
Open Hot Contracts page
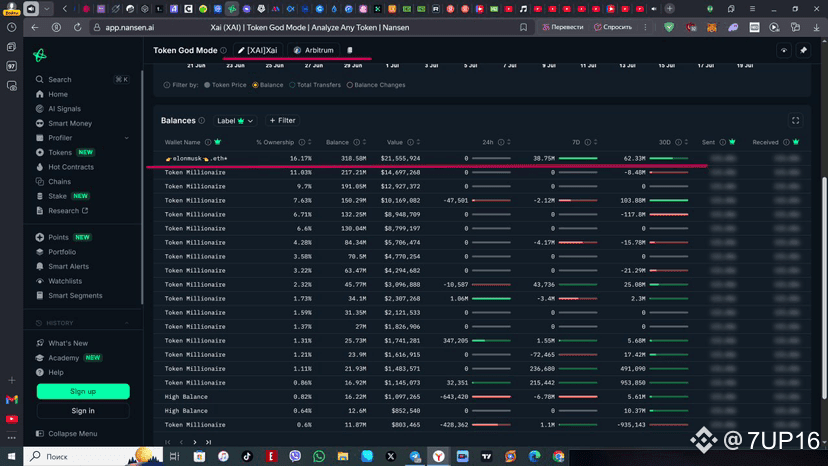70,167
